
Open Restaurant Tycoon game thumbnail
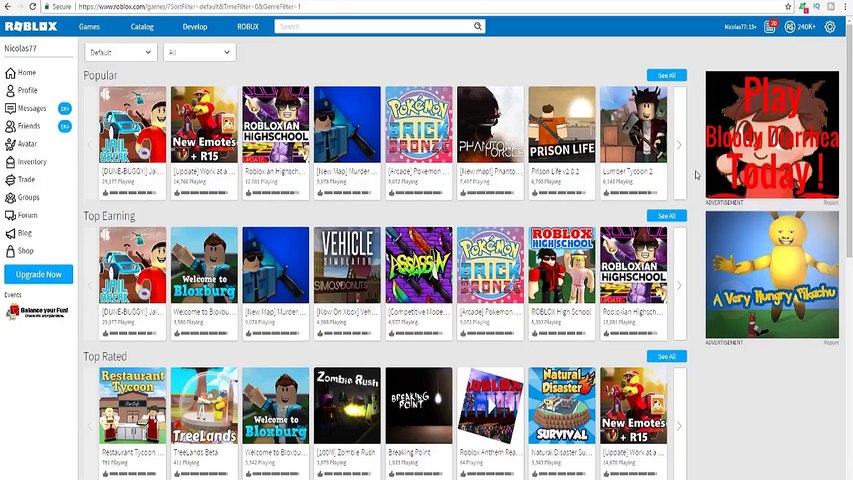[x=133, y=405]
